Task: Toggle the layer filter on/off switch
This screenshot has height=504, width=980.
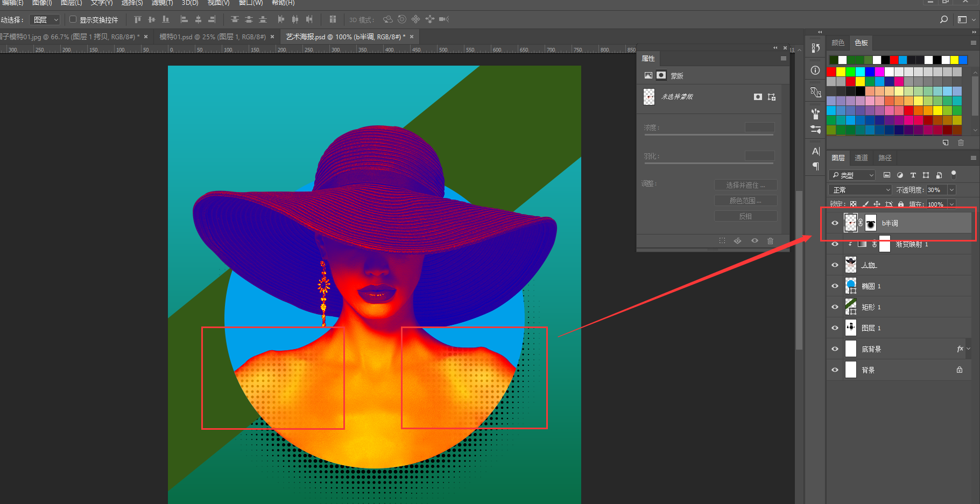Action: coord(954,174)
